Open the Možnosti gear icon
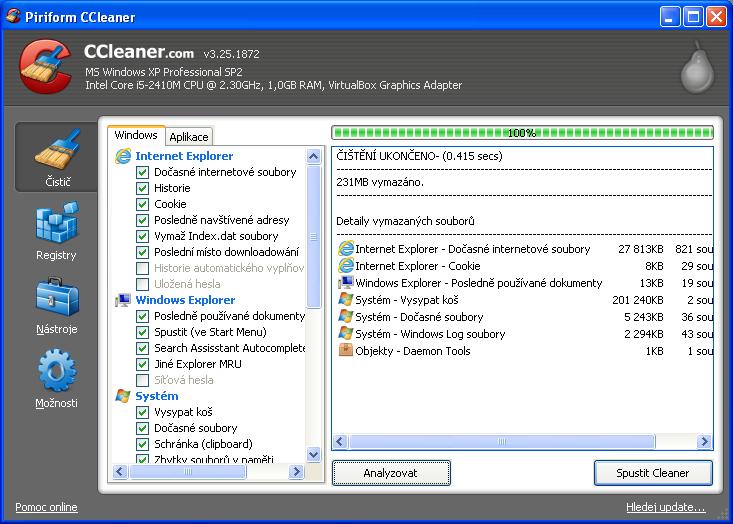Viewport: 733px width, 524px height. (x=56, y=373)
